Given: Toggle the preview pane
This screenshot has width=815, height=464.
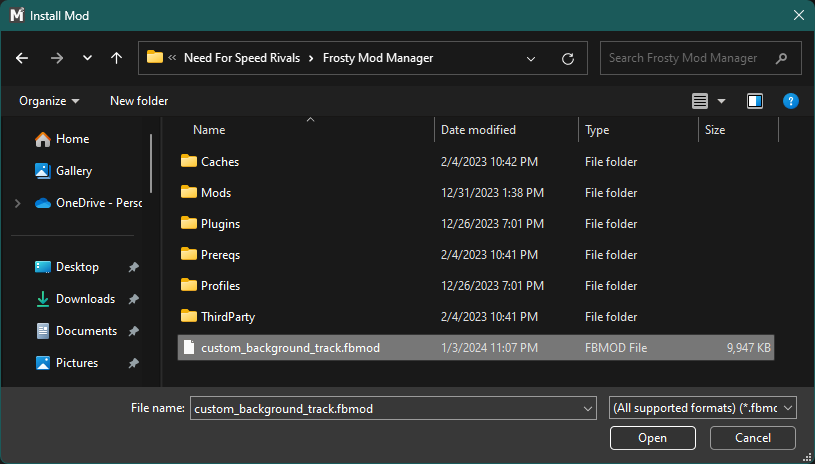Looking at the screenshot, I should tap(755, 101).
